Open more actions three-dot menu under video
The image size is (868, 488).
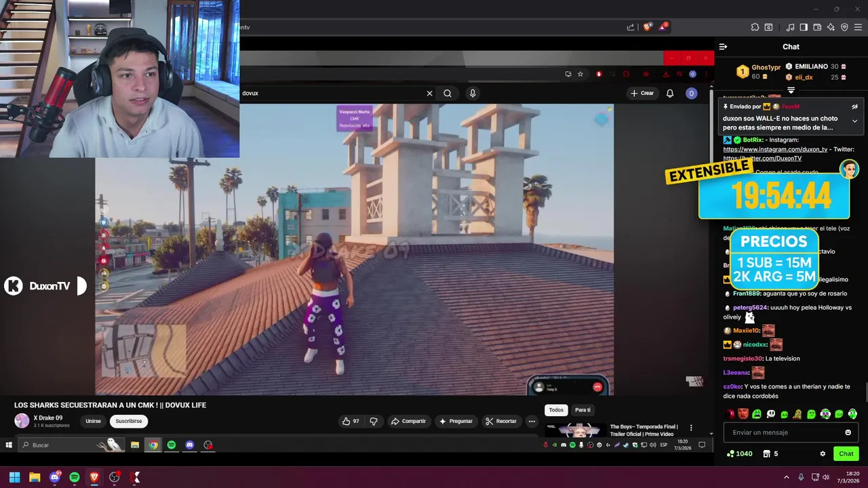[532, 422]
